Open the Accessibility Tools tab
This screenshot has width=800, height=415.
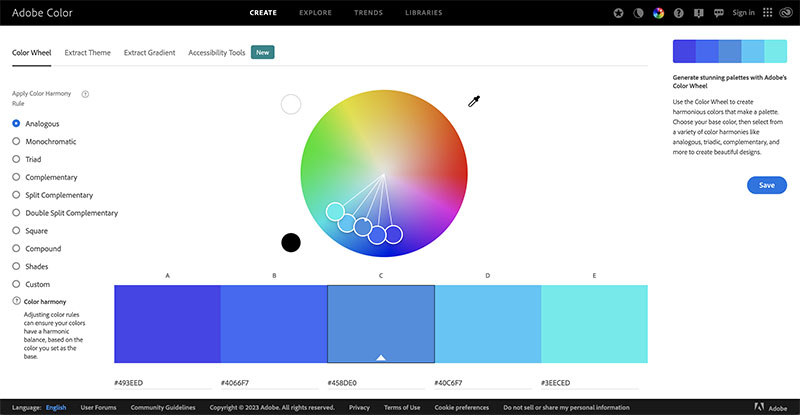tap(217, 53)
